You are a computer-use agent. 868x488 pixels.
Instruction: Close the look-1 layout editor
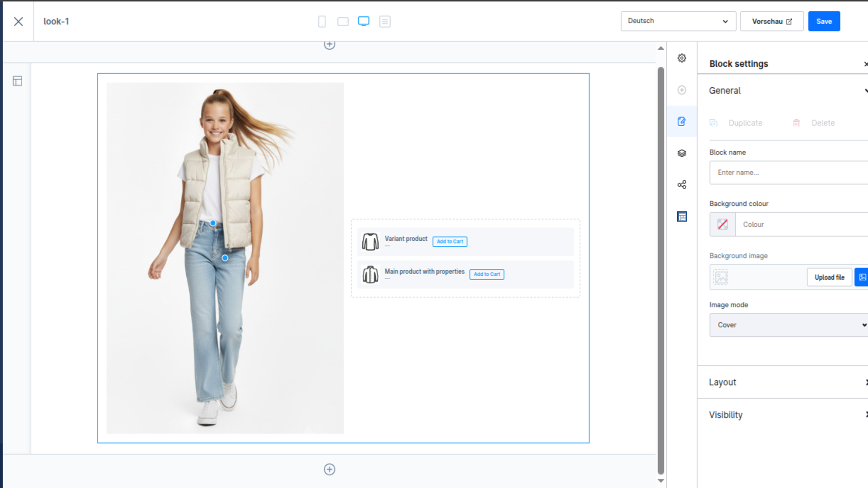pos(18,21)
